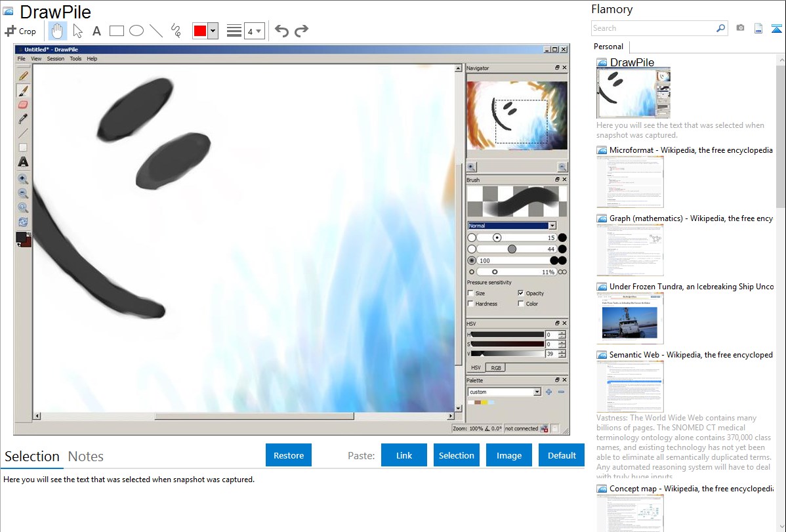Viewport: 786px width, 532px height.
Task: Enable Size pressure sensitivity checkbox
Action: [471, 293]
